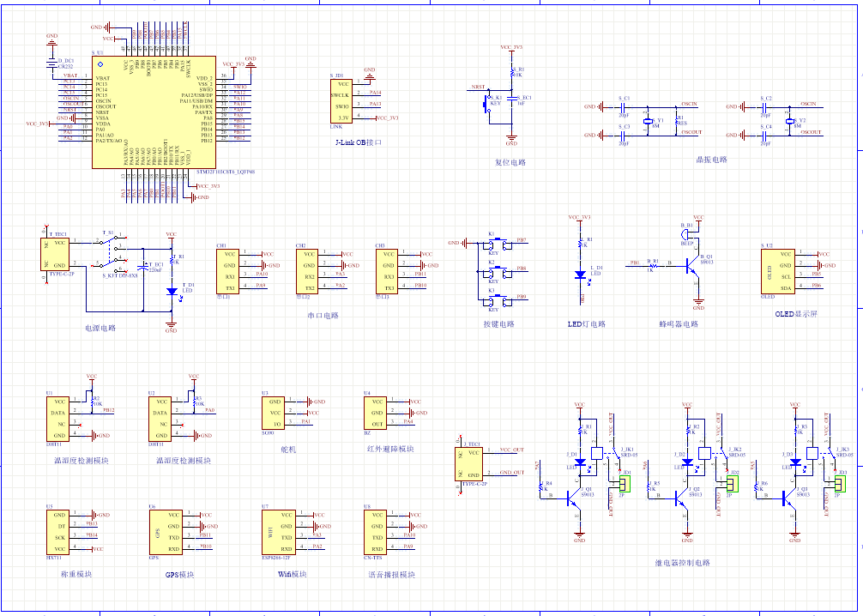Click the J-Link OB接口 title label
The height and width of the screenshot is (616, 863).
(358, 142)
